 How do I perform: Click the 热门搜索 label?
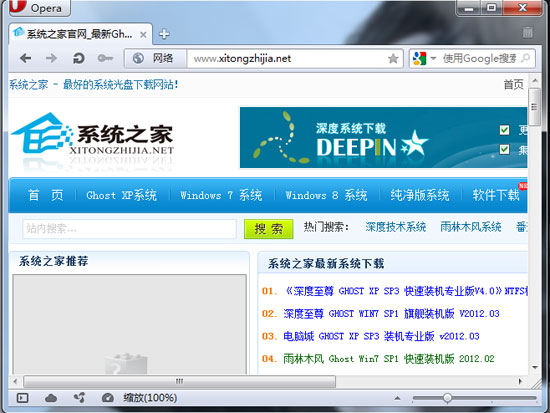[326, 227]
